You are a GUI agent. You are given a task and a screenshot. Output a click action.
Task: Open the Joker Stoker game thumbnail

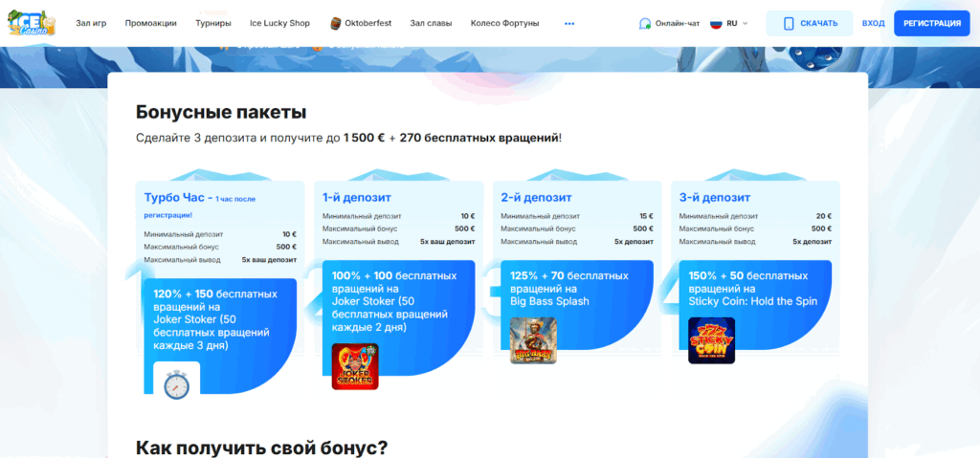355,366
